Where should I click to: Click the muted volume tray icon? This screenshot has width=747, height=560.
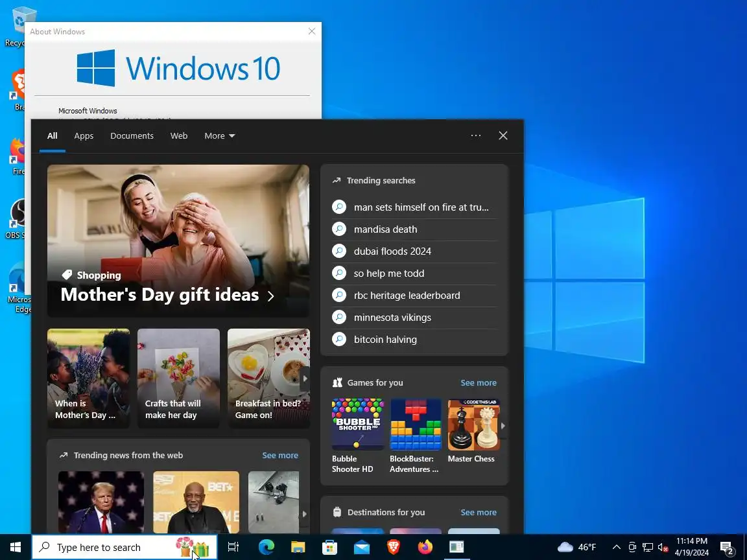(663, 547)
